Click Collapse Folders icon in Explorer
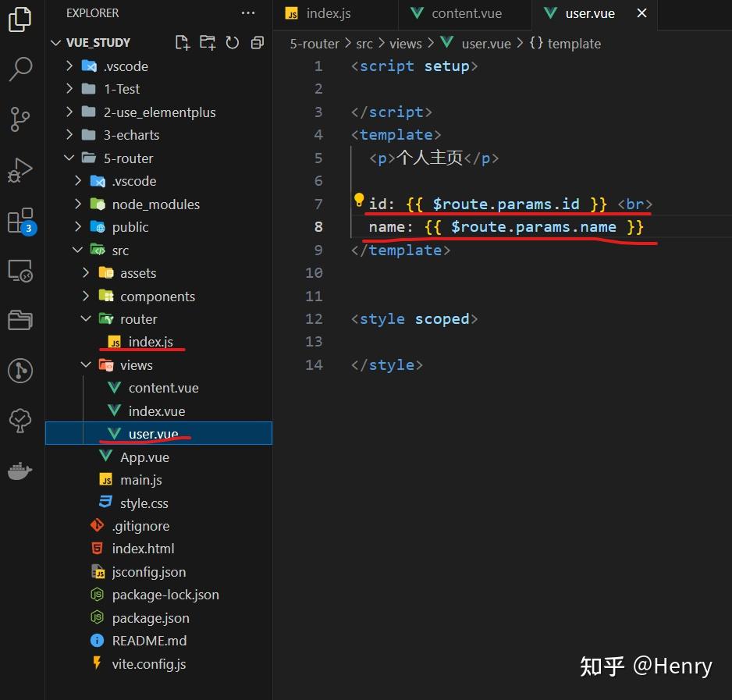This screenshot has width=732, height=700. click(x=258, y=43)
